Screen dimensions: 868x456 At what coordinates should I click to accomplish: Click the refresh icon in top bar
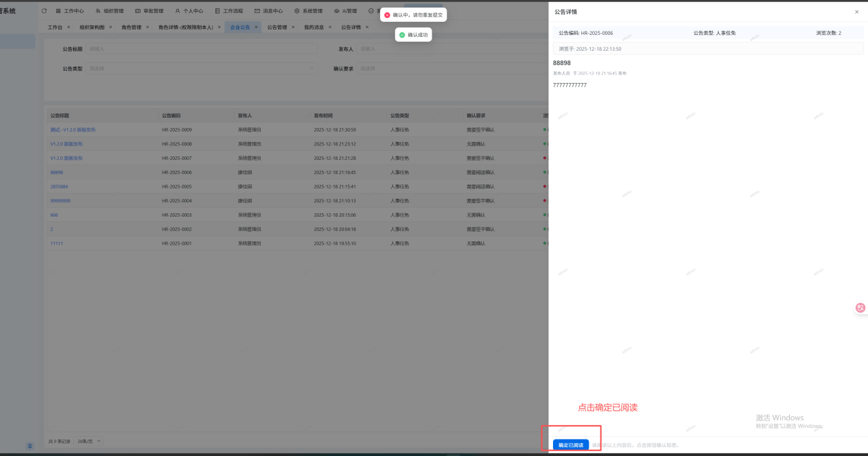tap(45, 11)
